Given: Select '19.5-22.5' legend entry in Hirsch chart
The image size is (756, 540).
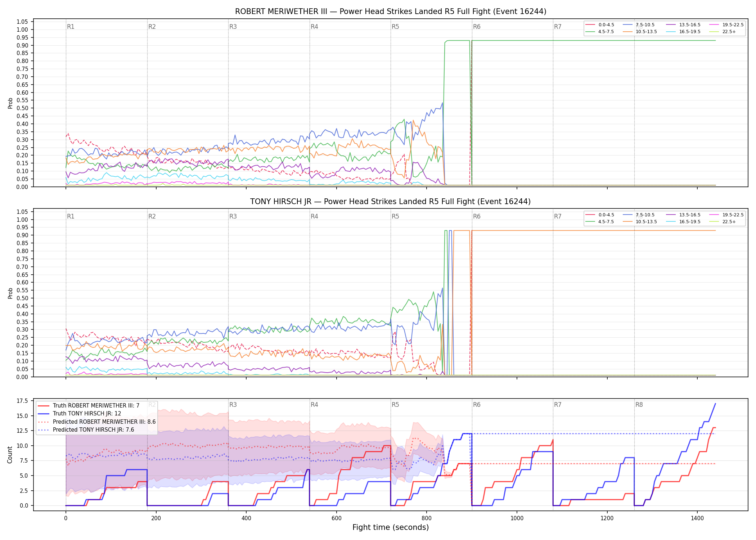Looking at the screenshot, I should coord(726,215).
